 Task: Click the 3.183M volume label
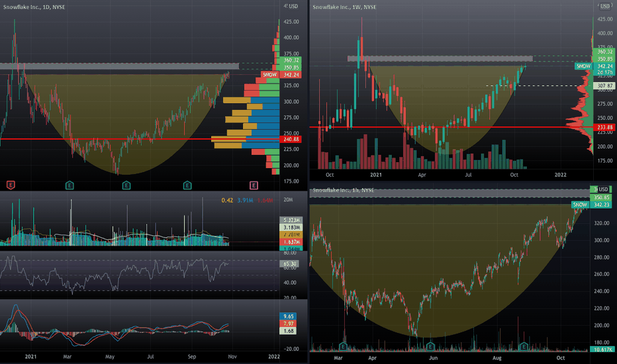point(291,228)
